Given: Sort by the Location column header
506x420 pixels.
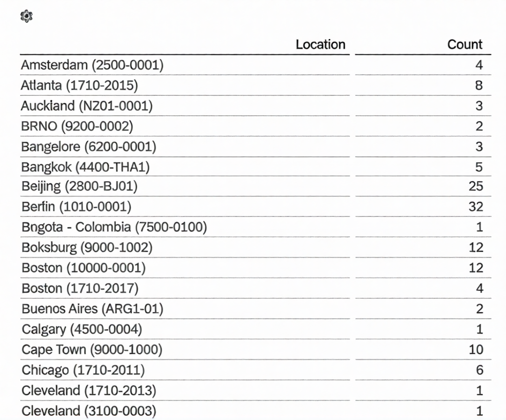Looking at the screenshot, I should 320,45.
